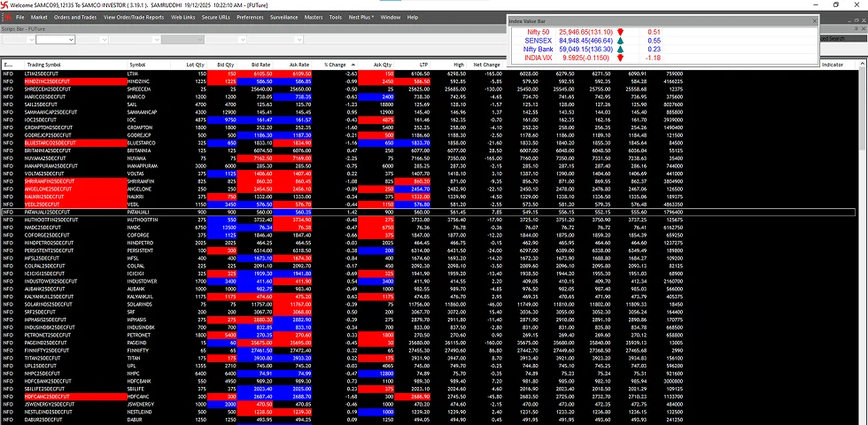Select the FINNIFTY25DECFUT row

430,351
